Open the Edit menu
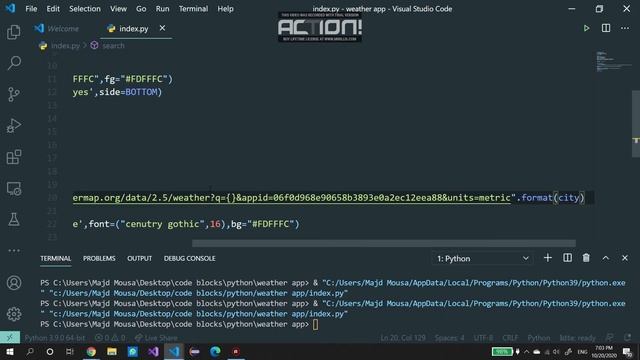 53,9
